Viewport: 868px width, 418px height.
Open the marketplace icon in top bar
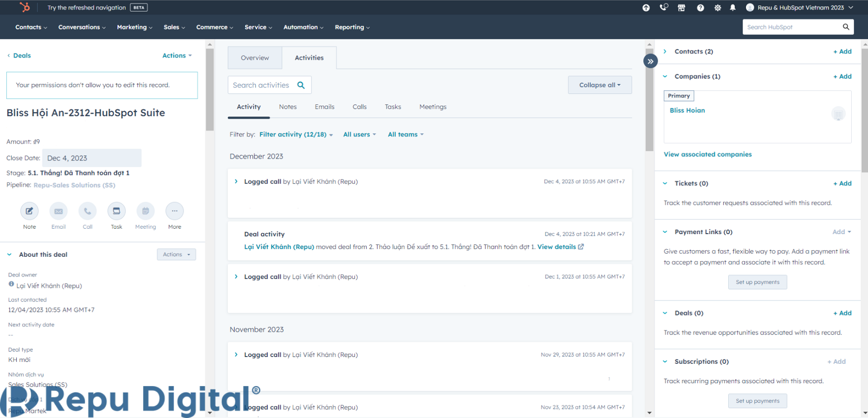tap(682, 7)
